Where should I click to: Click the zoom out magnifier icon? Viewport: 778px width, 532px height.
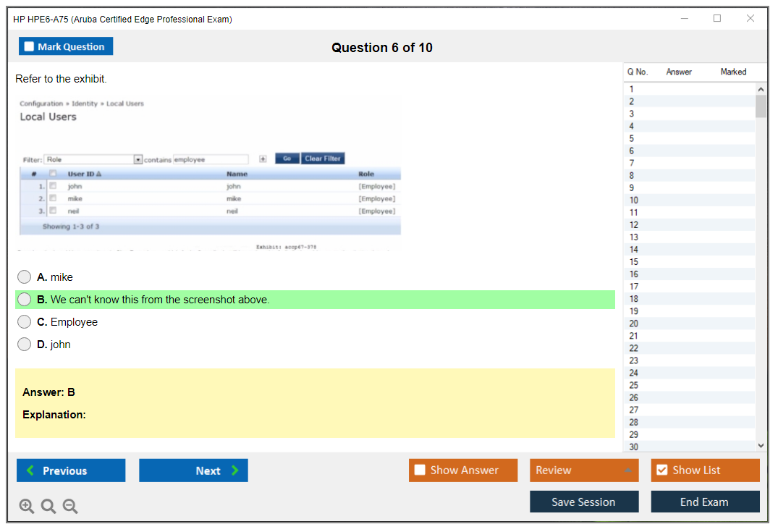click(x=70, y=507)
